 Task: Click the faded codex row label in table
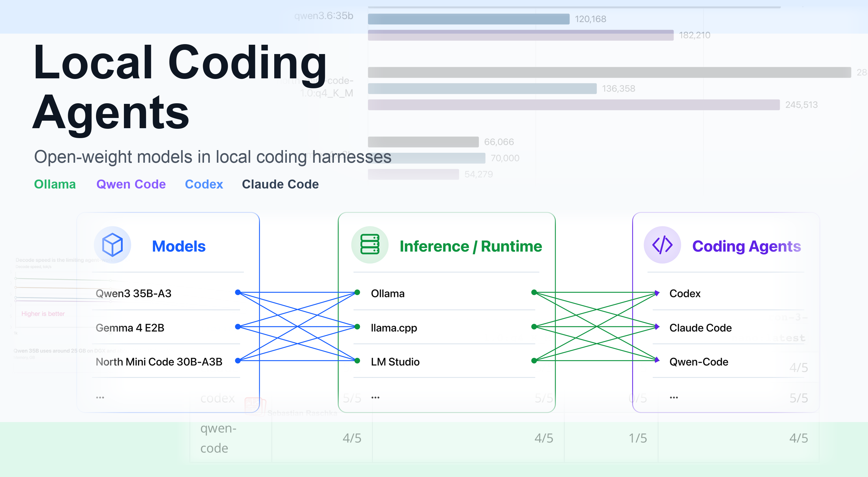[217, 398]
